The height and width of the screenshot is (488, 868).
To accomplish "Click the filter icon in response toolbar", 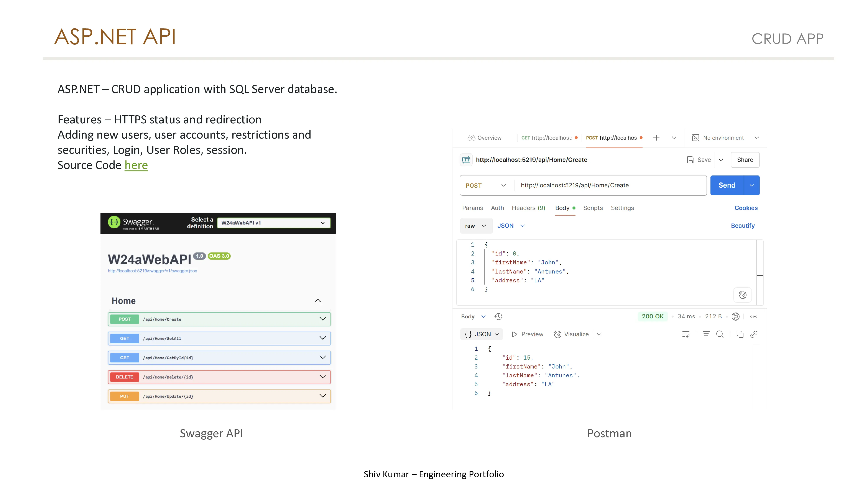I will (x=706, y=334).
